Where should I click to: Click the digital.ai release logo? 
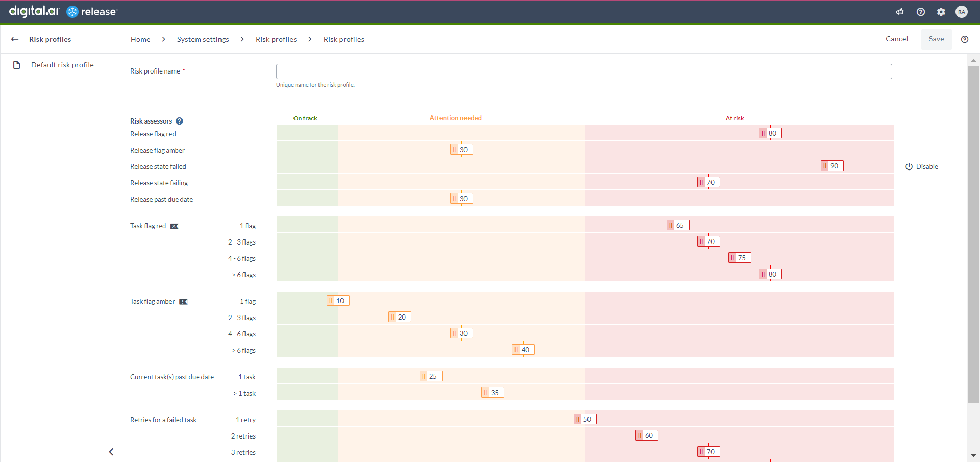[63, 11]
